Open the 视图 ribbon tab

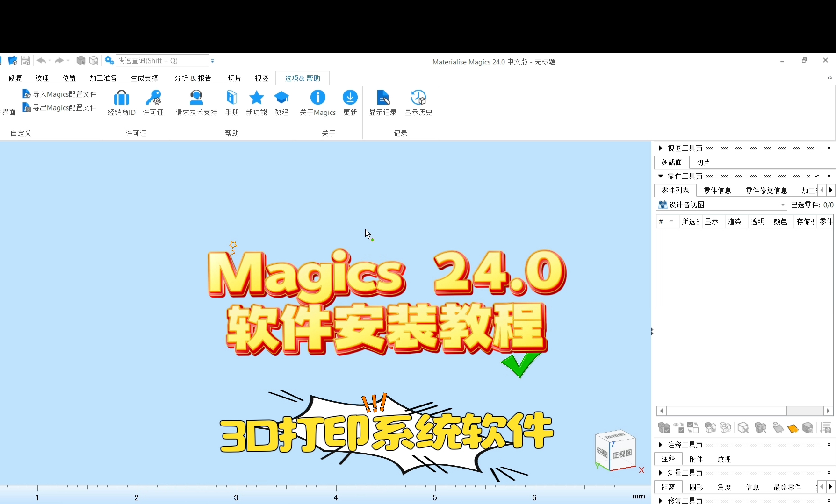click(x=262, y=78)
